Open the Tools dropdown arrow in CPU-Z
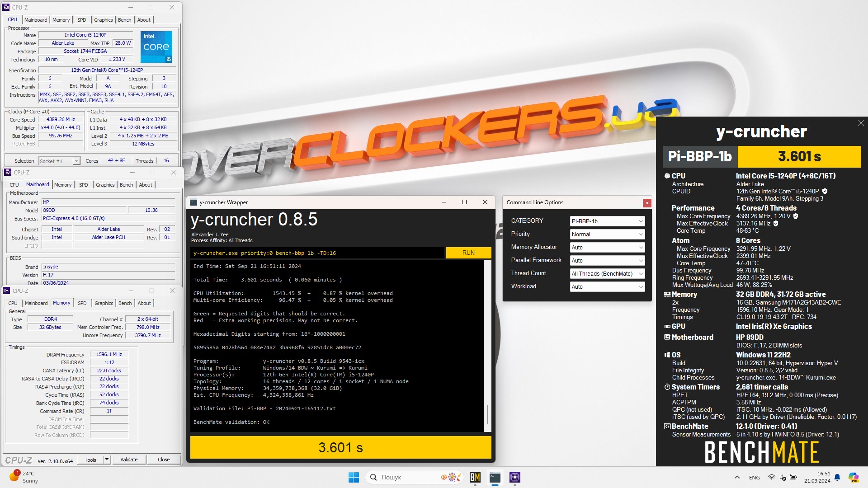The height and width of the screenshot is (488, 868). [x=107, y=460]
